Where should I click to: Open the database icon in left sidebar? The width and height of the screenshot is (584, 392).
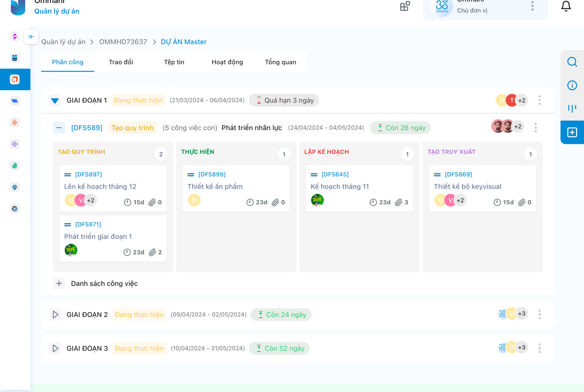15,58
